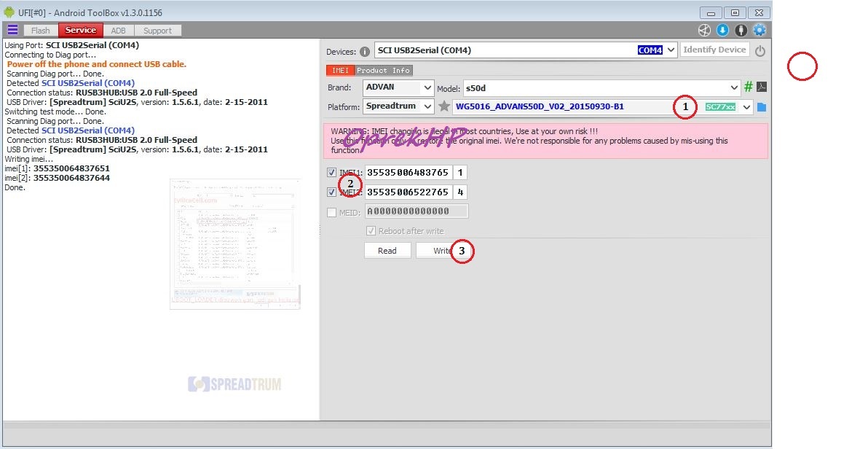Click the 'Power off the phone and connect USB cable.' message

pos(97,64)
